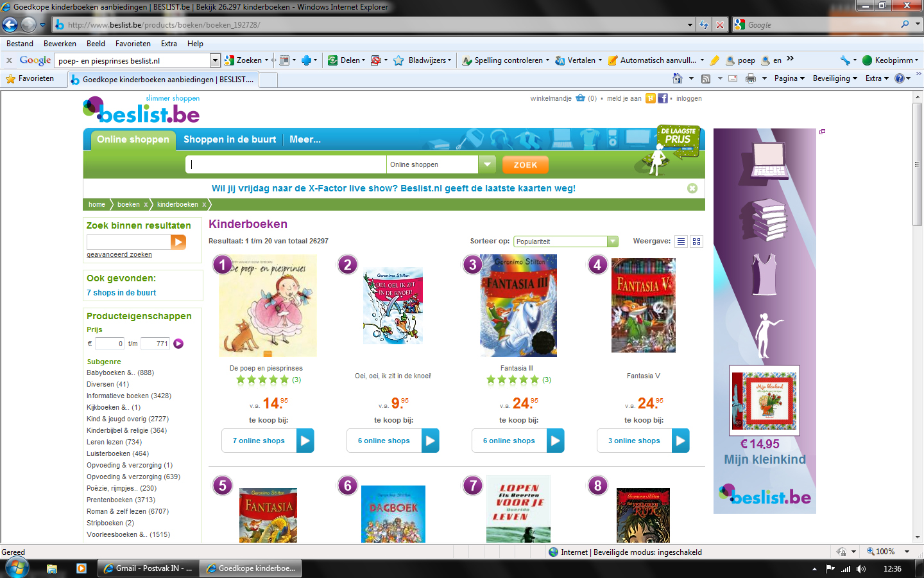Click the orange ZOEK button
The width and height of the screenshot is (924, 578).
pos(526,165)
